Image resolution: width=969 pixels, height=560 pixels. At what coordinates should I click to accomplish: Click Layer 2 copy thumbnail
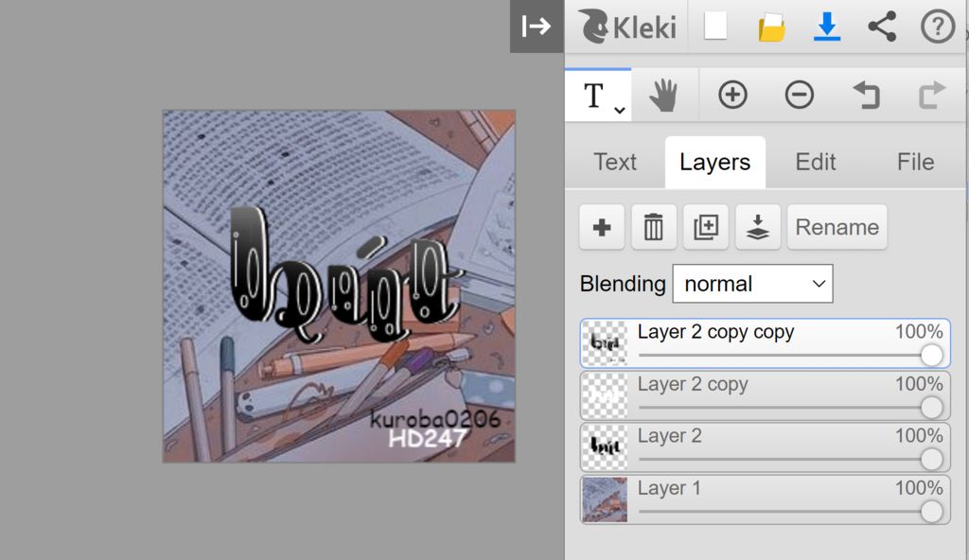605,395
